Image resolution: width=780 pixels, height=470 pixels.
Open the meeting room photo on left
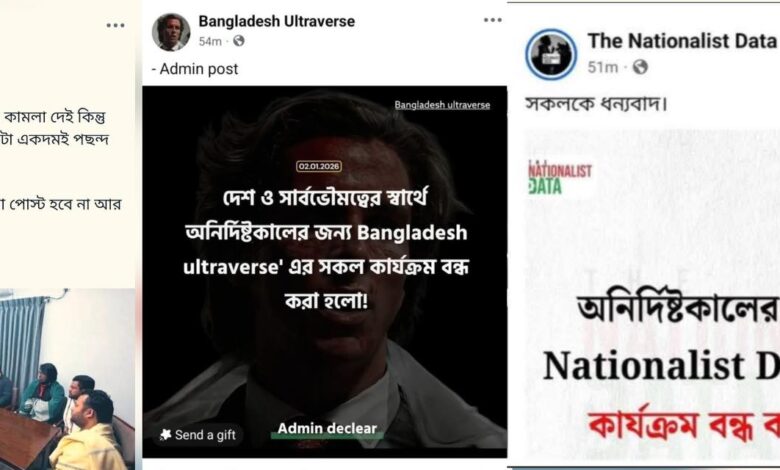click(x=67, y=379)
